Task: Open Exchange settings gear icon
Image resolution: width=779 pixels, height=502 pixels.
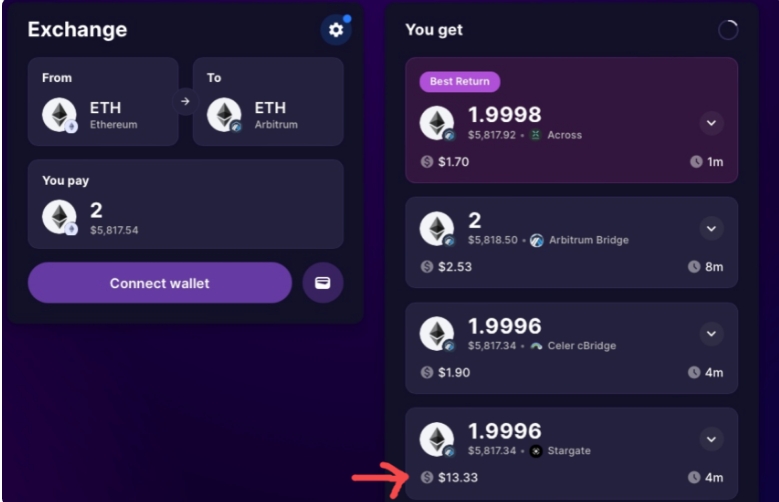Action: (336, 30)
